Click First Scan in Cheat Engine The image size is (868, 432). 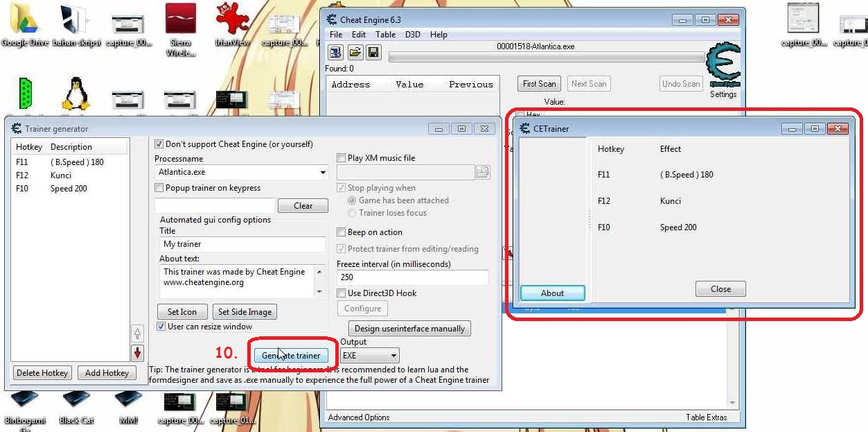click(x=540, y=84)
